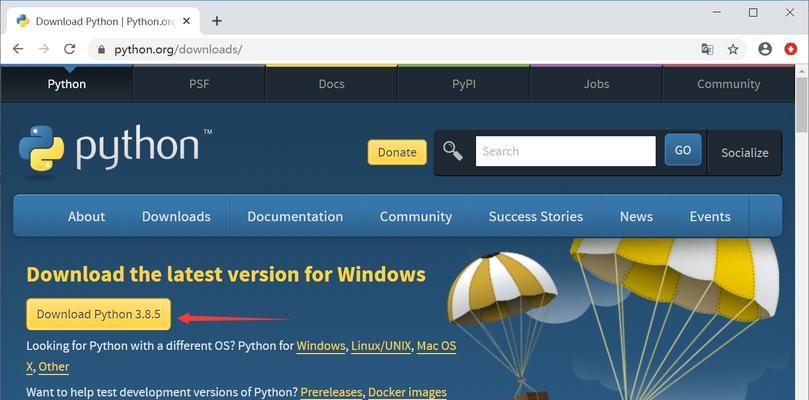Screen dimensions: 809x400
Task: Focus the Search text field
Action: tap(565, 151)
